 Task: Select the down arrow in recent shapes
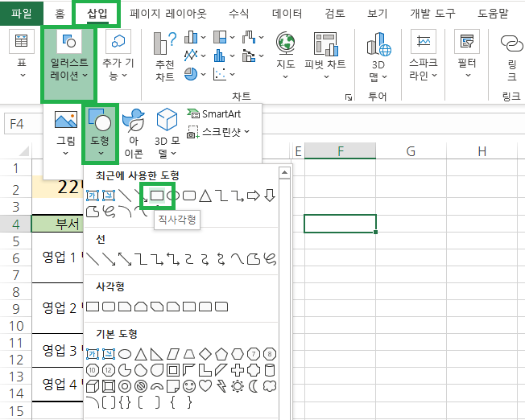(270, 196)
